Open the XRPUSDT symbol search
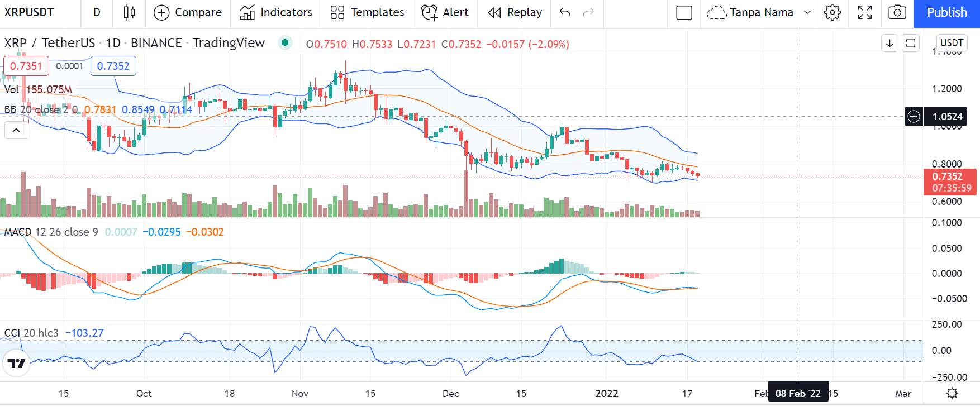980x411 pixels. (29, 12)
